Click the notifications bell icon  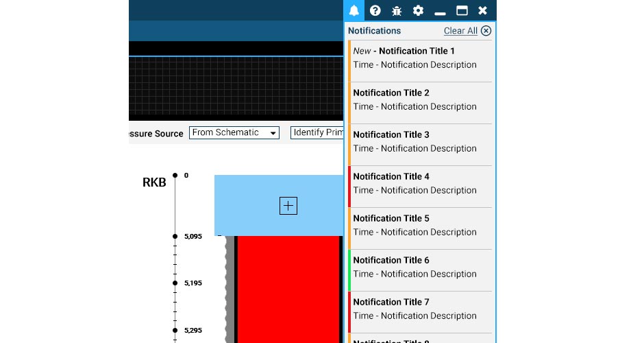tap(354, 10)
